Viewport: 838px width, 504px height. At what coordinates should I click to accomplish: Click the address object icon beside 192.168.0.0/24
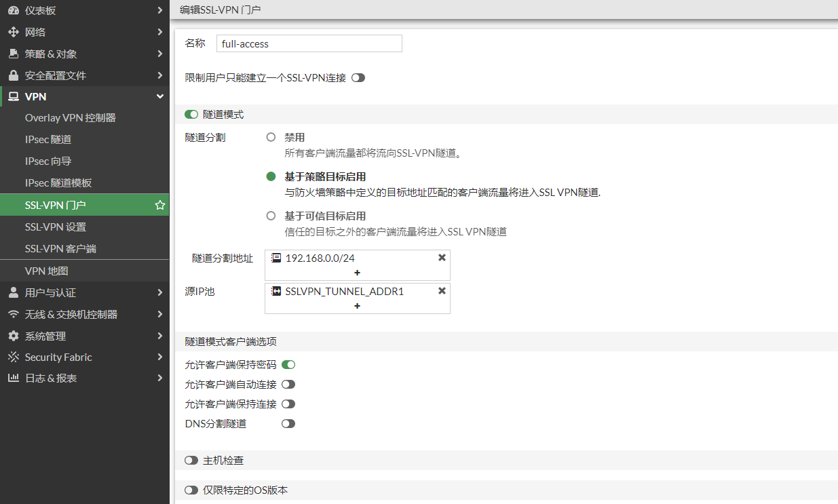[276, 257]
